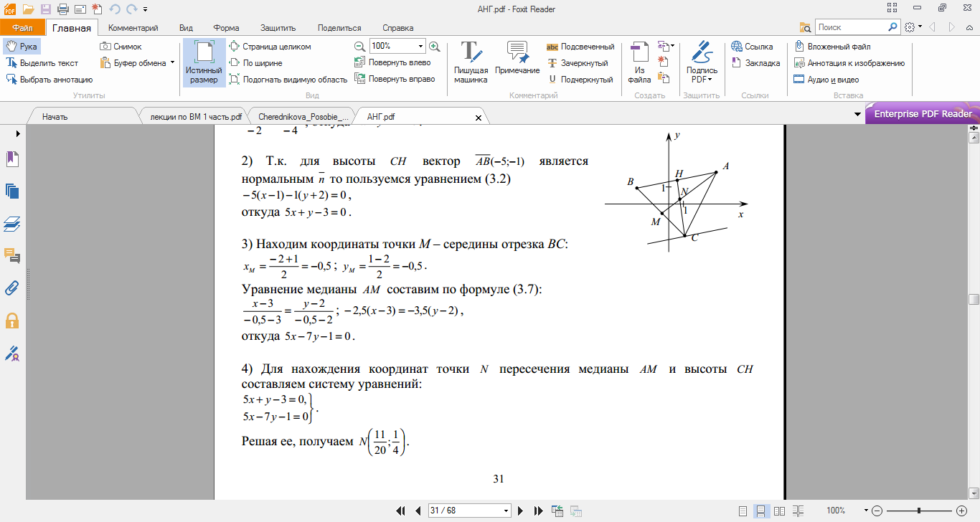Open the Файл menu
The height and width of the screenshot is (522, 980).
tap(22, 28)
